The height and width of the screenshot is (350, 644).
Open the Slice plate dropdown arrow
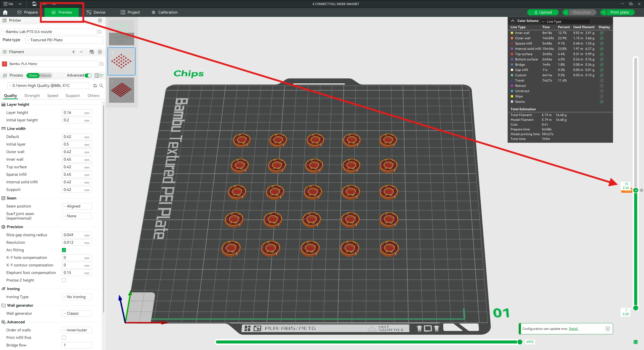(566, 12)
